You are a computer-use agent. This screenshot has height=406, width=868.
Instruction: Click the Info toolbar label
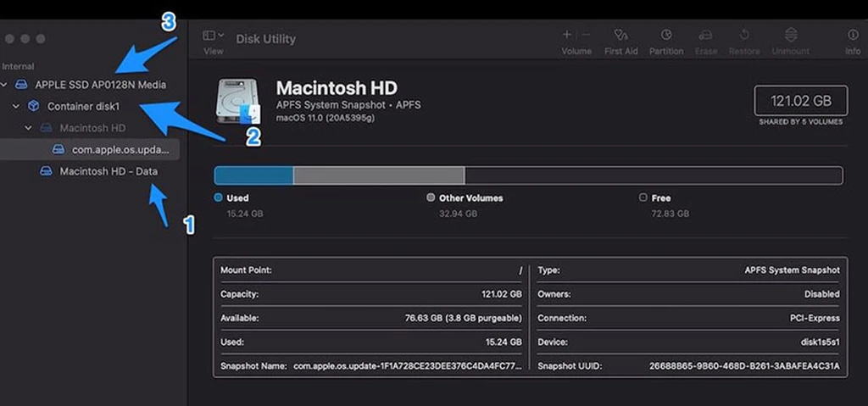[x=853, y=51]
